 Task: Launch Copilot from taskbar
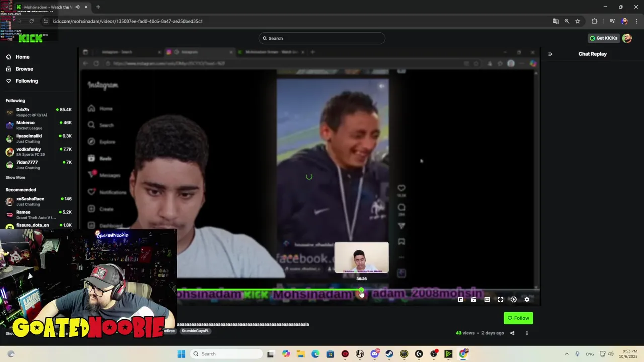click(x=286, y=354)
